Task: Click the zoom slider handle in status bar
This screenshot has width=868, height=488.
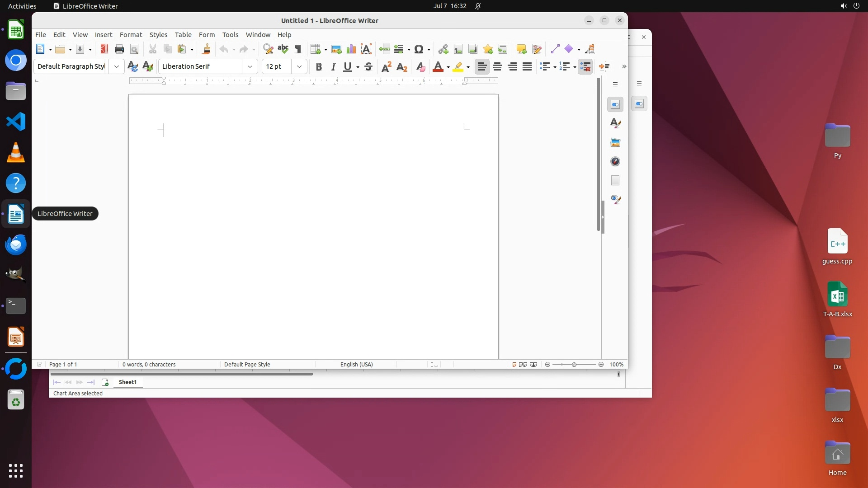Action: click(574, 365)
